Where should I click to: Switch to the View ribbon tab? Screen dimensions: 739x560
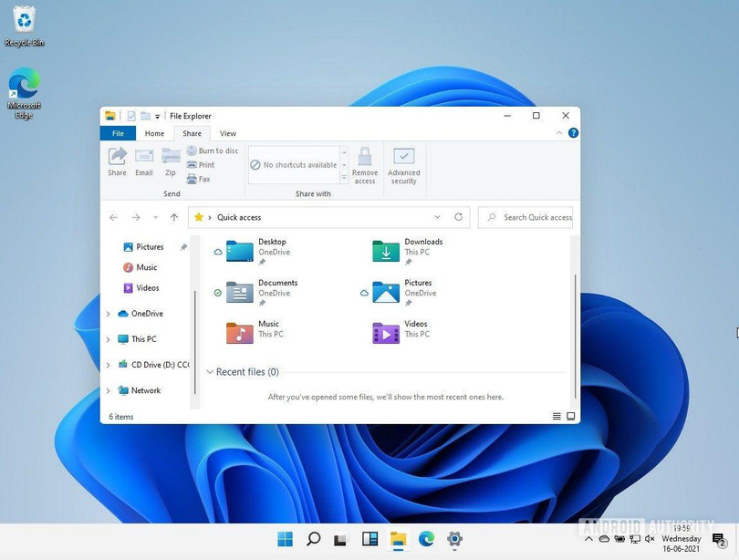click(x=227, y=133)
